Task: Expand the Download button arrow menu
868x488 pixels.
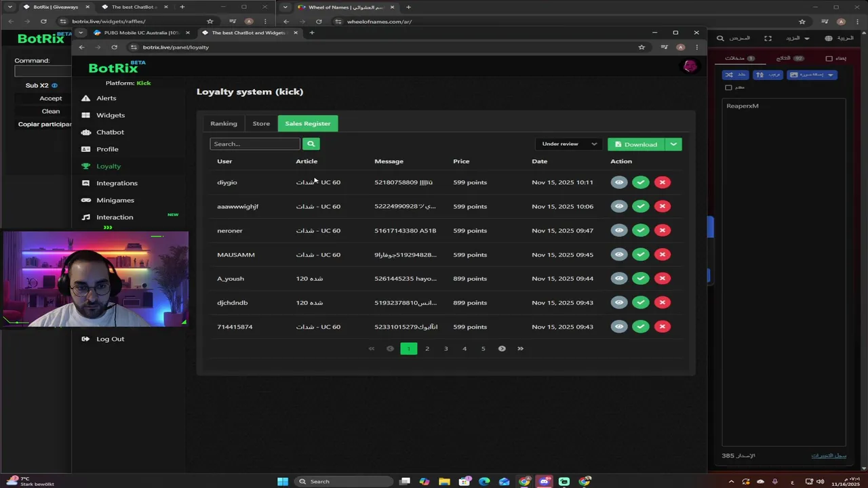Action: (673, 144)
